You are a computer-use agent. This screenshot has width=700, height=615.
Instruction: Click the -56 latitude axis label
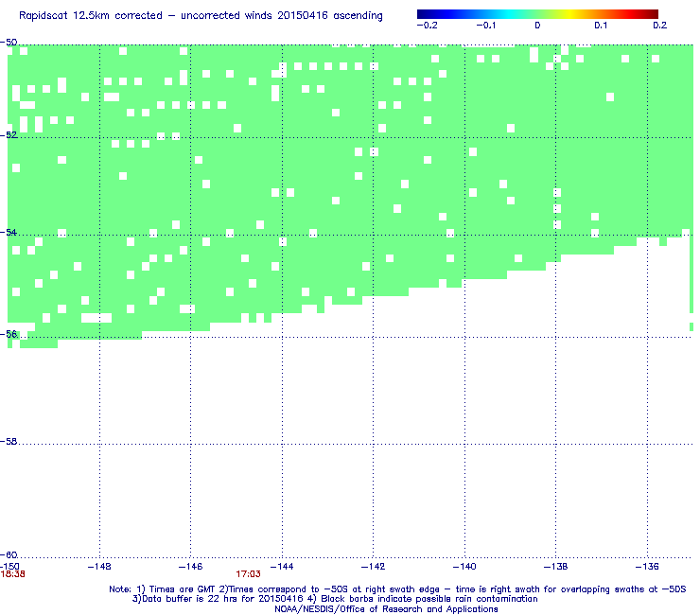[x=9, y=334]
